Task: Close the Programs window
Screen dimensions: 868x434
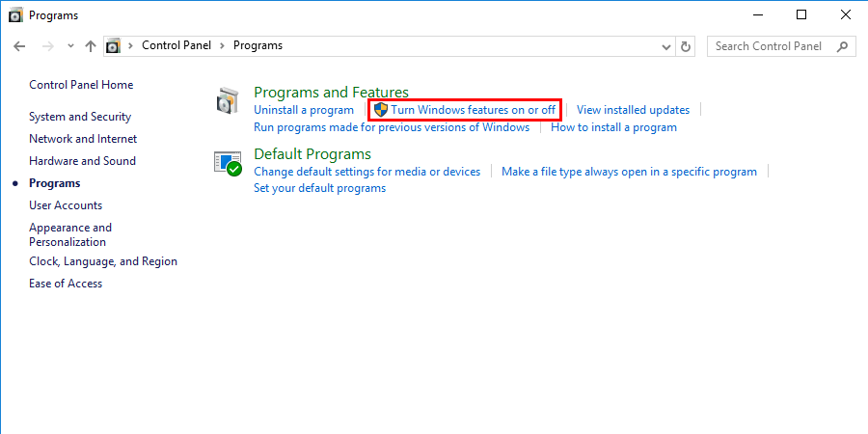Action: coord(845,15)
